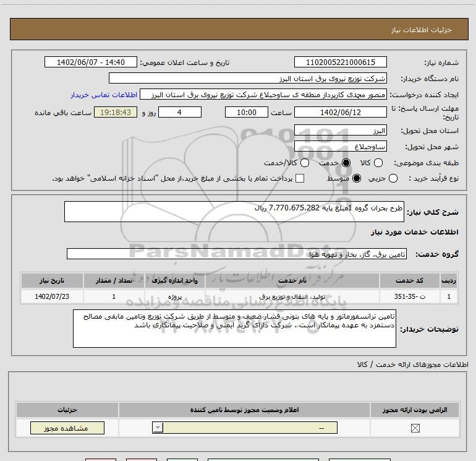Click the مشاهده مجوز button
The height and width of the screenshot is (461, 476).
[67, 428]
